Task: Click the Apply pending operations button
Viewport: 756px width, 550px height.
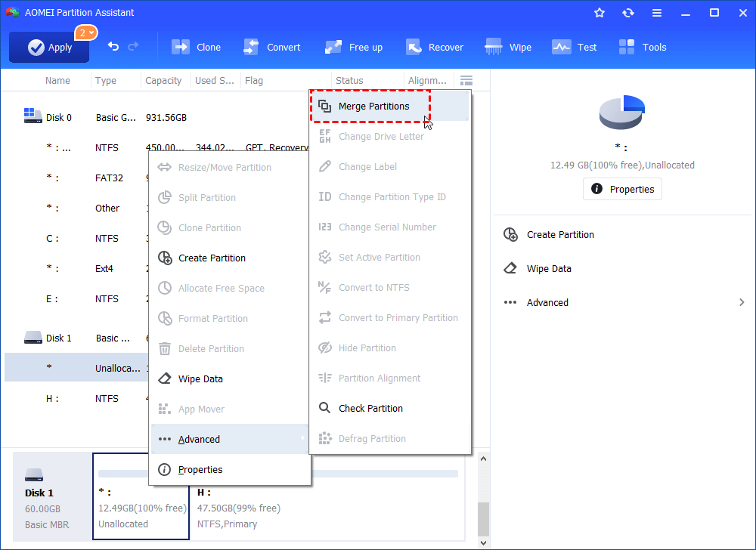Action: (49, 47)
